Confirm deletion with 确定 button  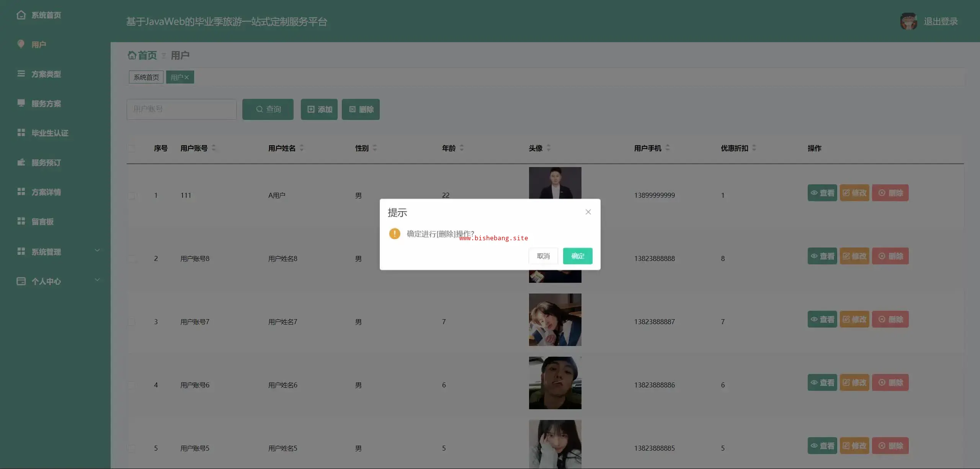pos(577,256)
